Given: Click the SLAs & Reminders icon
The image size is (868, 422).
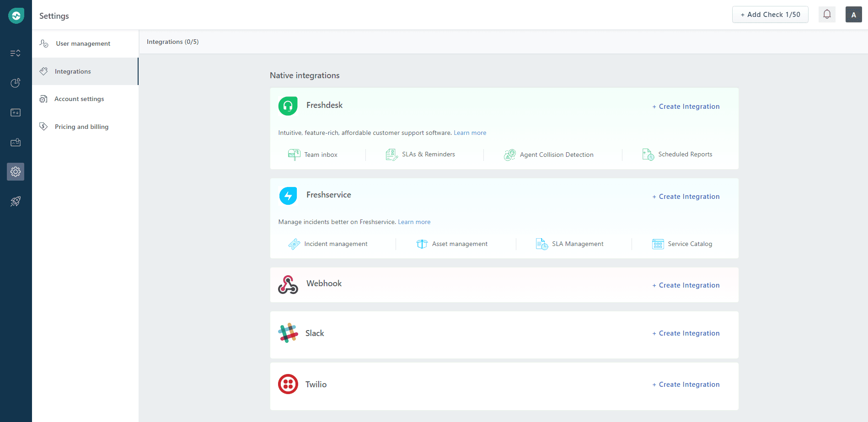Looking at the screenshot, I should [x=391, y=155].
